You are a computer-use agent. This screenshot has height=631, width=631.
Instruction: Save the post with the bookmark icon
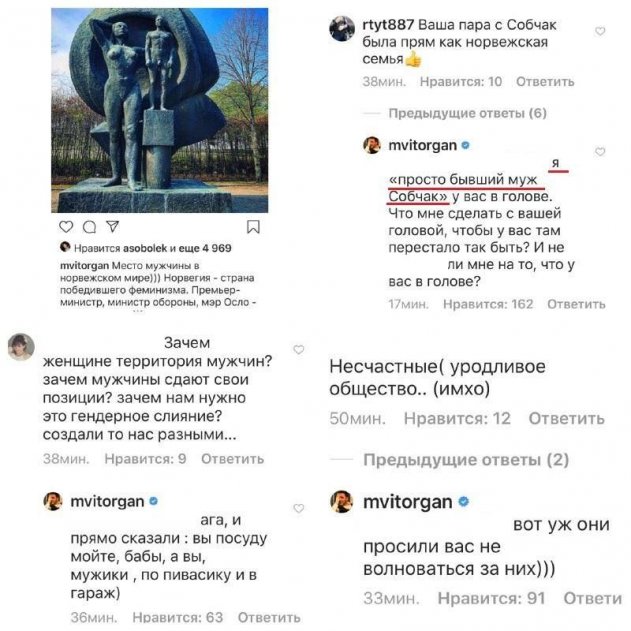point(253,227)
